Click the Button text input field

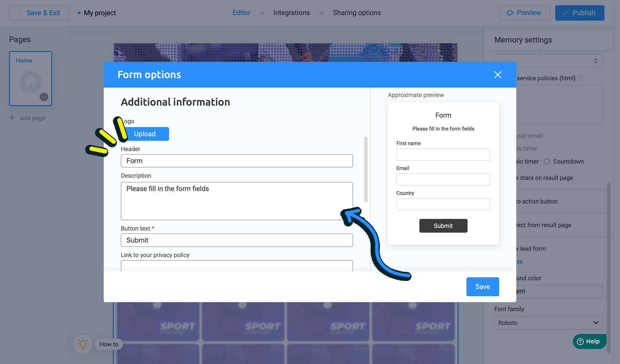237,240
